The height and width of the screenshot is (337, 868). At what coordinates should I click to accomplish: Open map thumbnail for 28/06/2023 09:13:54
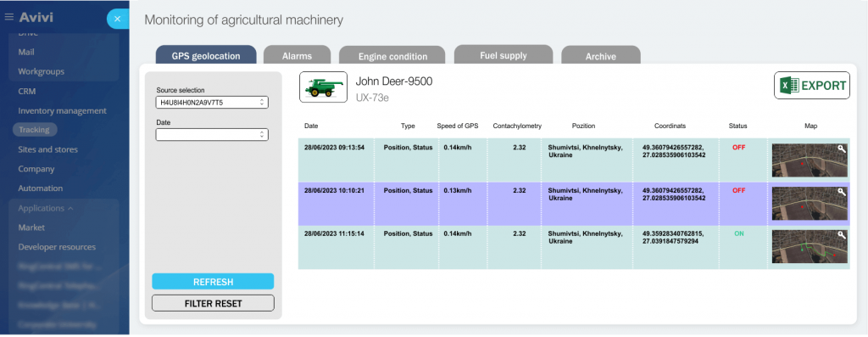(x=810, y=160)
